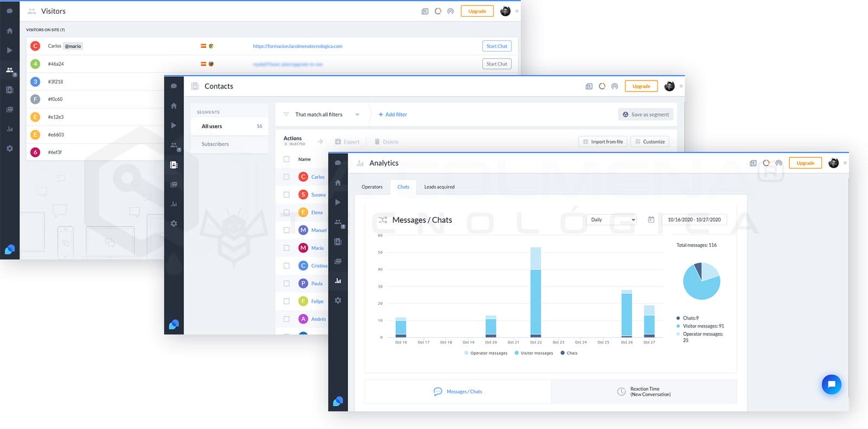Viewport: 868px width, 429px height.
Task: Click home icon in Analytics window sidebar
Action: click(338, 183)
